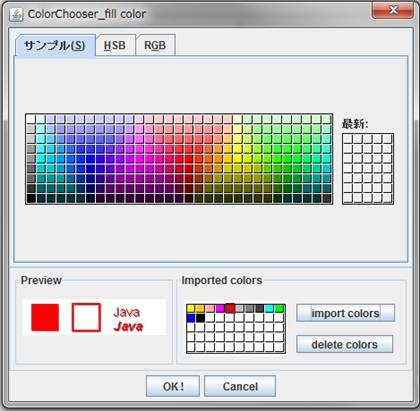Image resolution: width=420 pixels, height=411 pixels.
Task: Select the dark gray imported swatch
Action: point(259,308)
